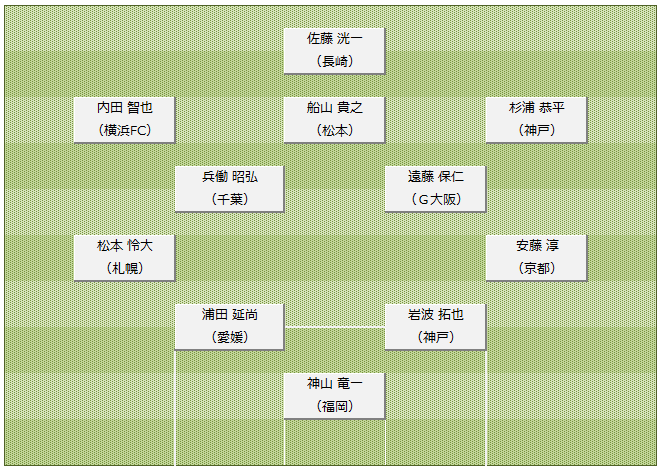Click the 遠藤 保仁 (G大阪) player box
The height and width of the screenshot is (471, 661).
pyautogui.click(x=435, y=188)
